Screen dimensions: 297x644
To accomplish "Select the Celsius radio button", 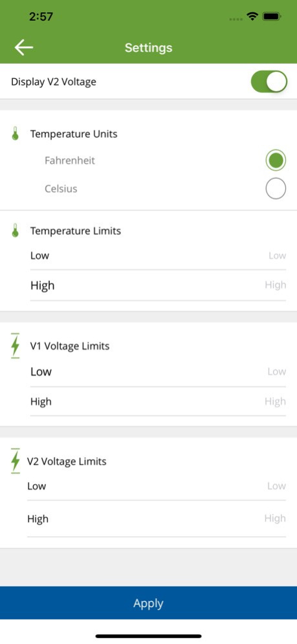I will [276, 188].
